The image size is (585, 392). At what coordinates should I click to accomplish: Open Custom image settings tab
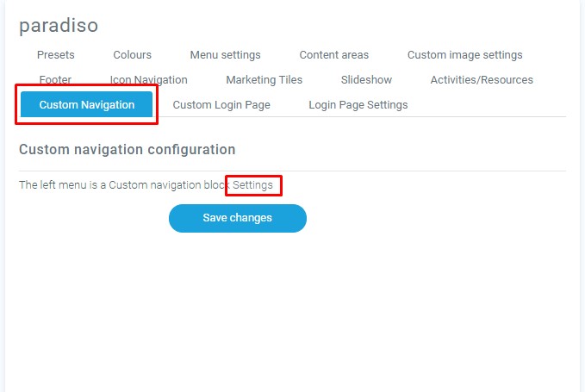[464, 55]
